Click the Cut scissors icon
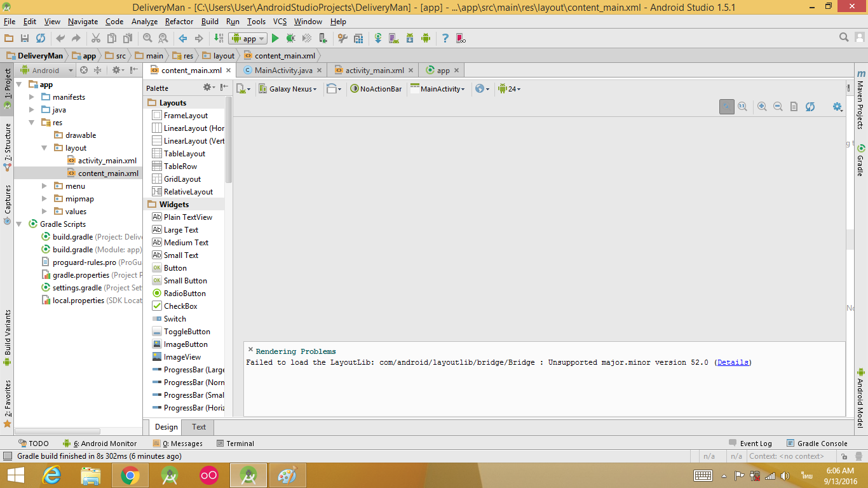 (x=96, y=38)
